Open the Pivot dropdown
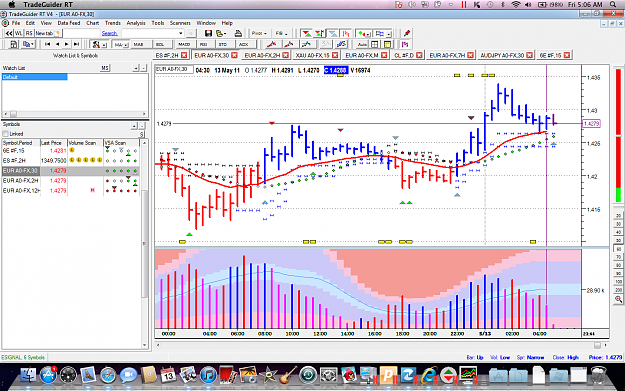 coord(259,33)
